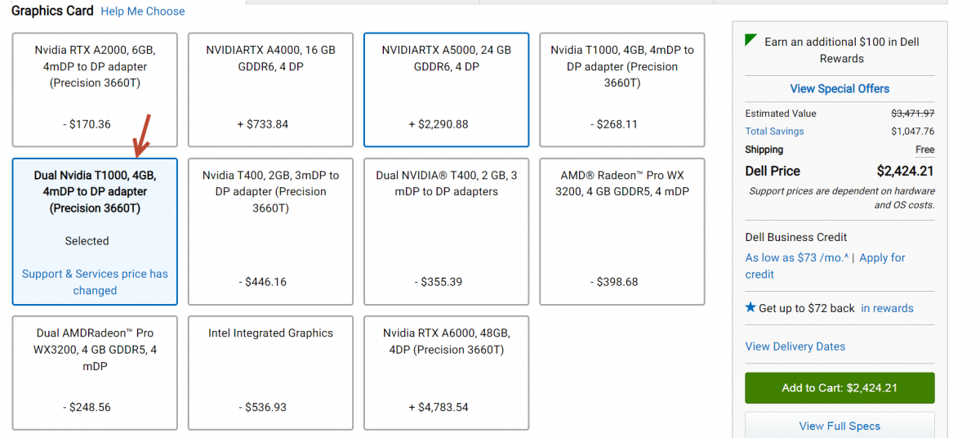
Task: Choose Intel Integrated Graphics option
Action: tap(270, 373)
